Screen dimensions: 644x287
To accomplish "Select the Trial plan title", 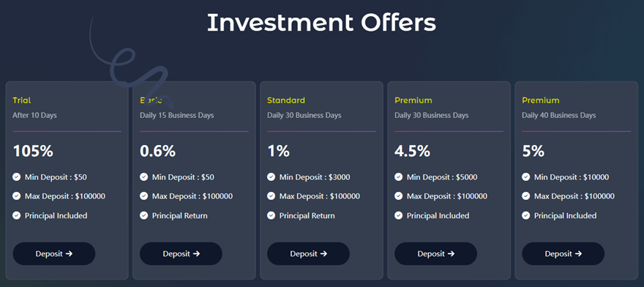I will [x=22, y=100].
